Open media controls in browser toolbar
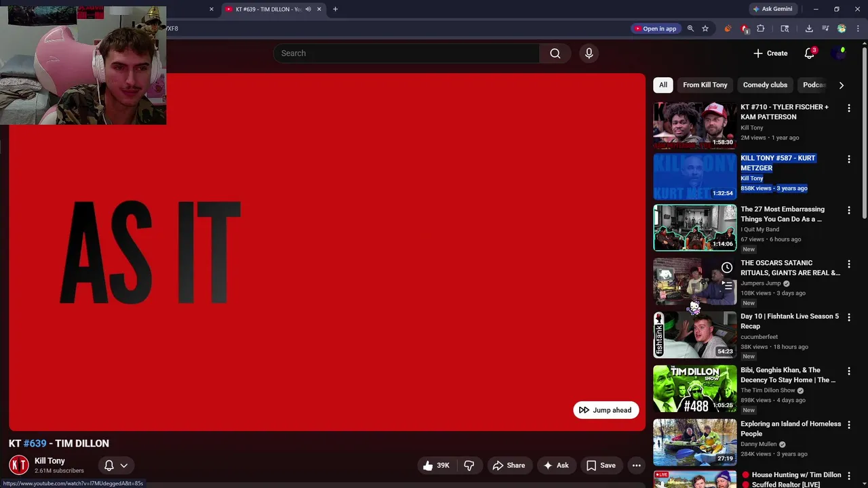The height and width of the screenshot is (488, 868). [825, 28]
